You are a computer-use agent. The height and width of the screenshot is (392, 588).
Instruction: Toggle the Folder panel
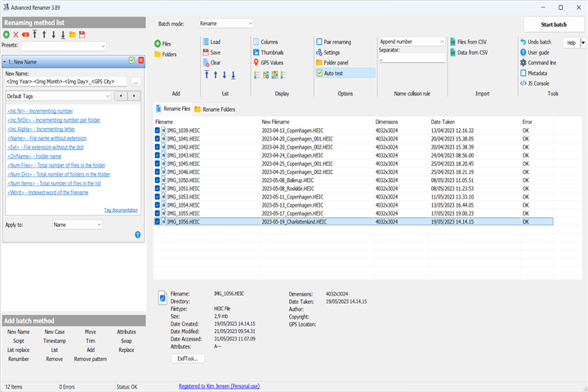(332, 63)
